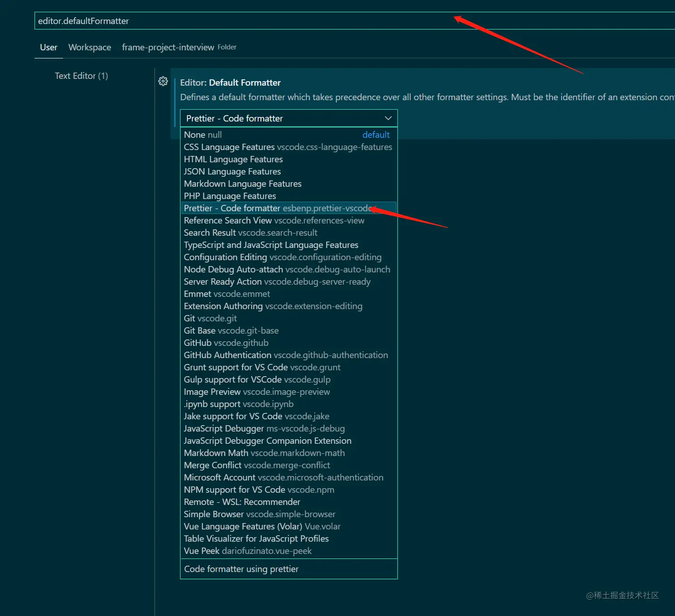675x616 pixels.
Task: Select Search Result vscode.search-result option
Action: coord(289,233)
